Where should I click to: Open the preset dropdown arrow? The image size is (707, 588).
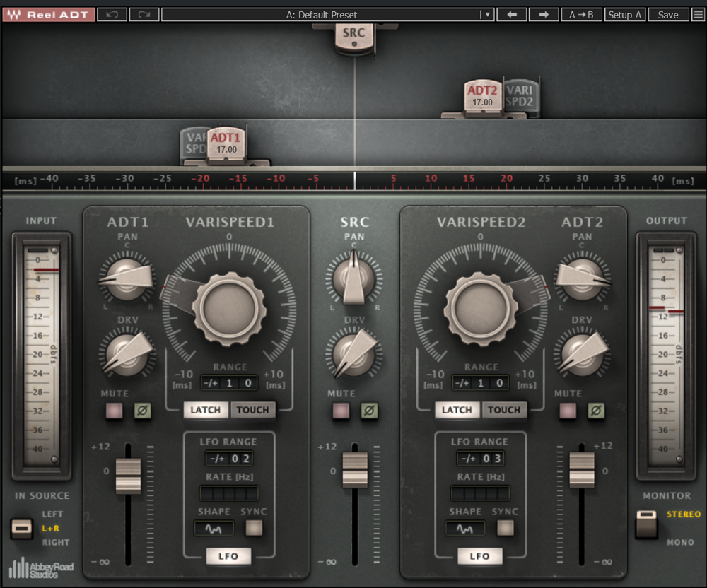487,14
